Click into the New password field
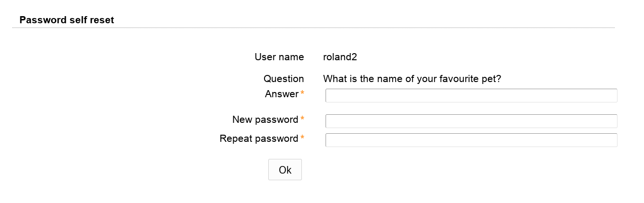Viewport: 644px width, 203px height. [x=471, y=121]
